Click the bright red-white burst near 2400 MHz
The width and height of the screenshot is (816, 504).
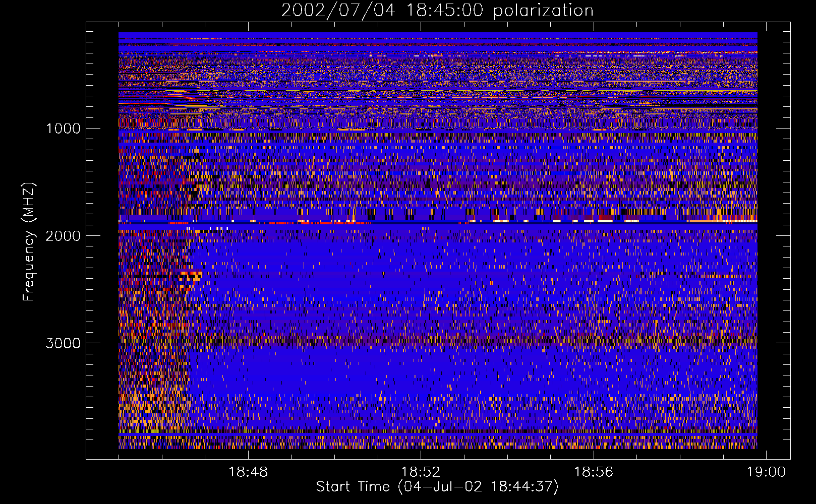point(191,276)
